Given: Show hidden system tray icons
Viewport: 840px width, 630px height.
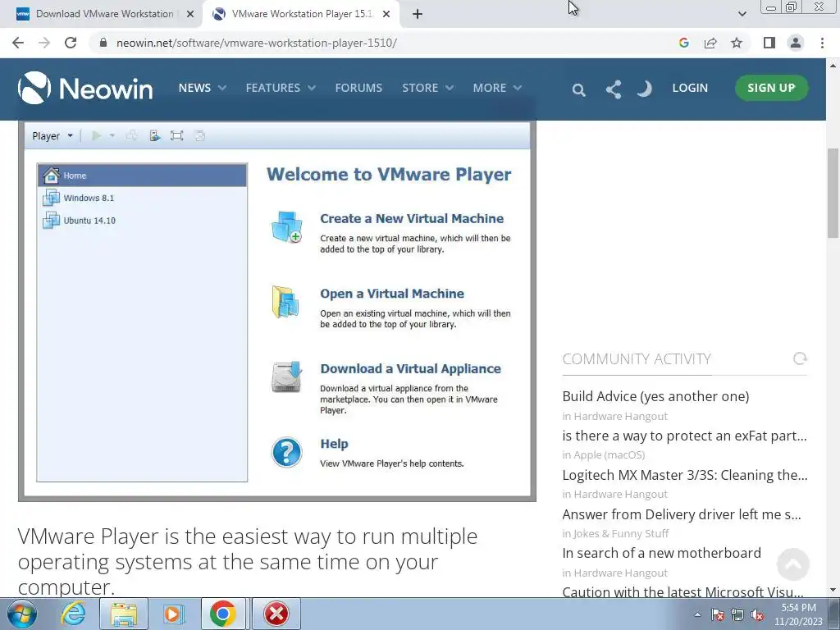Looking at the screenshot, I should point(697,614).
